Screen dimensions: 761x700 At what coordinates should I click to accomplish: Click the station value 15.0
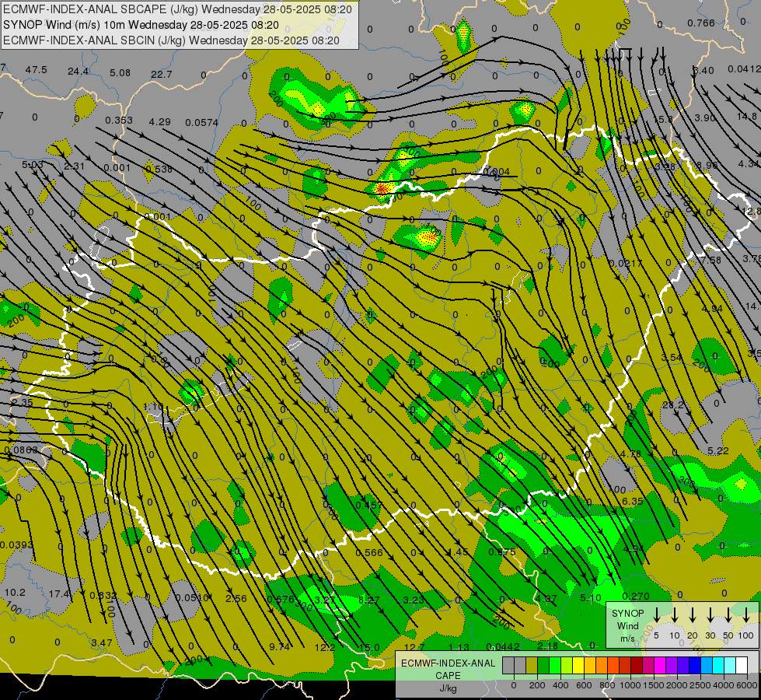point(369,647)
